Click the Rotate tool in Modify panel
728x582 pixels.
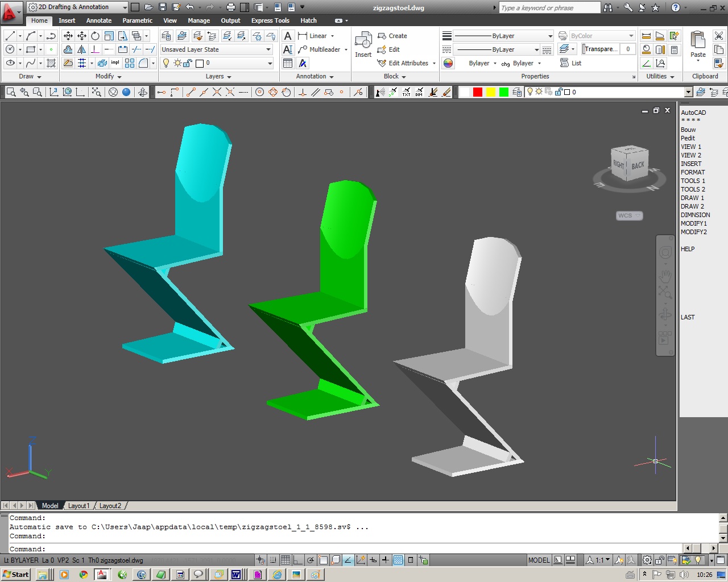[95, 36]
